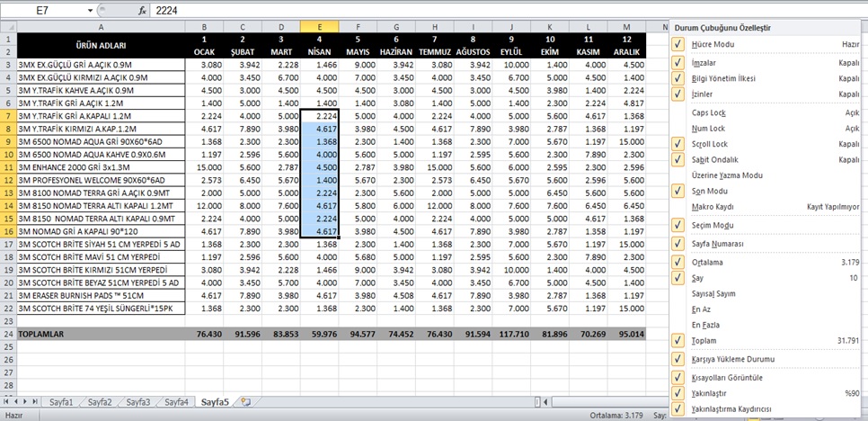The image size is (868, 421).
Task: Click the horizontal scrollbar split handle
Action: pyautogui.click(x=537, y=401)
